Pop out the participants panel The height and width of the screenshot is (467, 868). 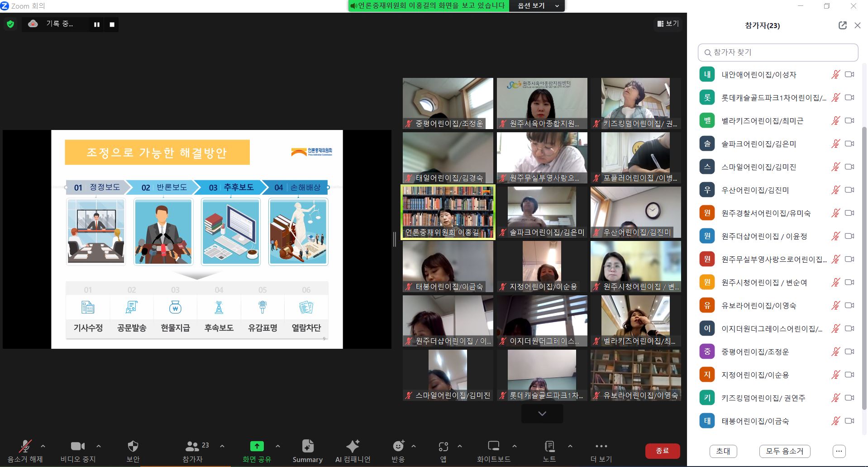(x=843, y=25)
